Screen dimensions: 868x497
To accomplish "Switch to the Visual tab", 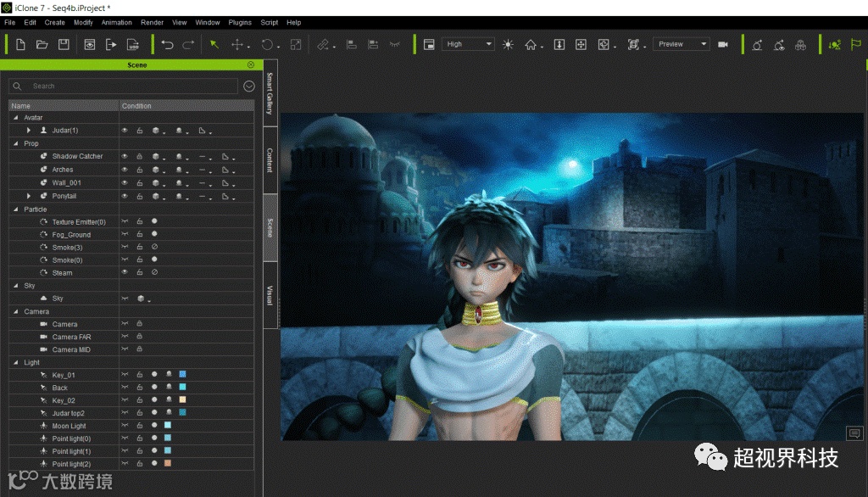I will tap(270, 295).
